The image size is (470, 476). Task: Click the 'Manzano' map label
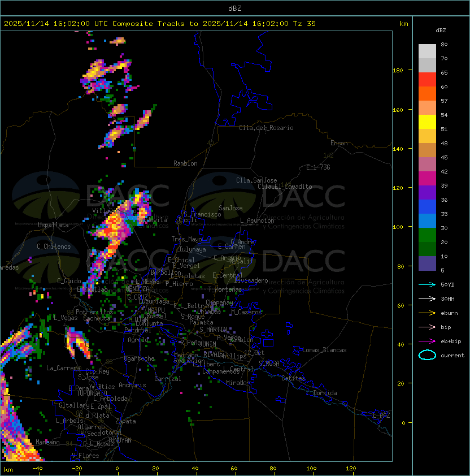[47, 442]
